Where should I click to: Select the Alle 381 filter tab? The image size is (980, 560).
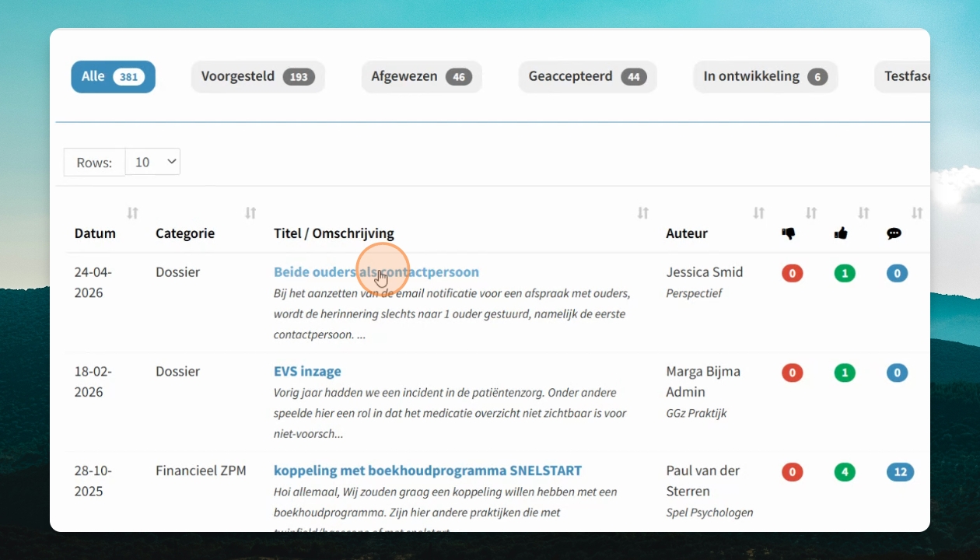pyautogui.click(x=113, y=77)
